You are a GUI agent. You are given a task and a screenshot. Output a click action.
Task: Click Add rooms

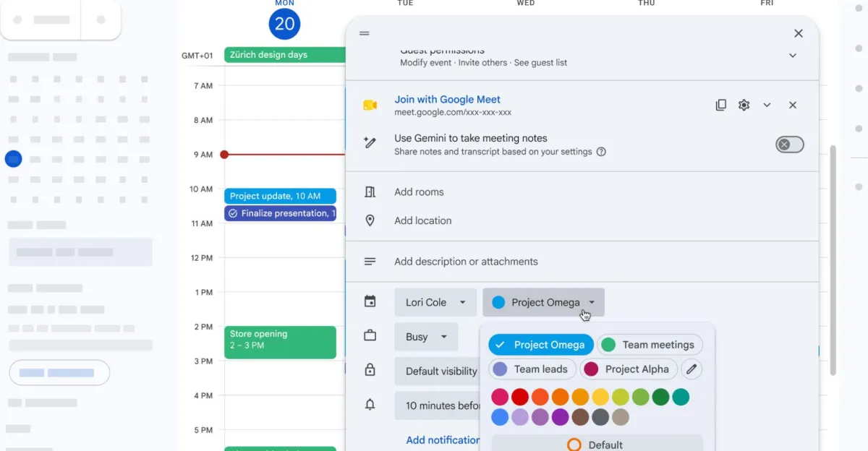[x=419, y=192]
